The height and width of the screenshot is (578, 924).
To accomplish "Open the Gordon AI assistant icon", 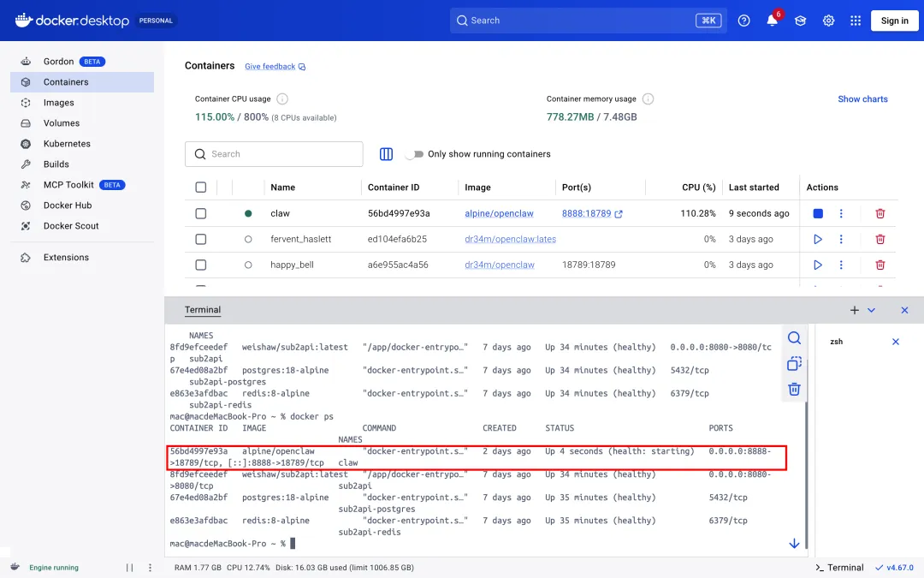I will (x=26, y=62).
